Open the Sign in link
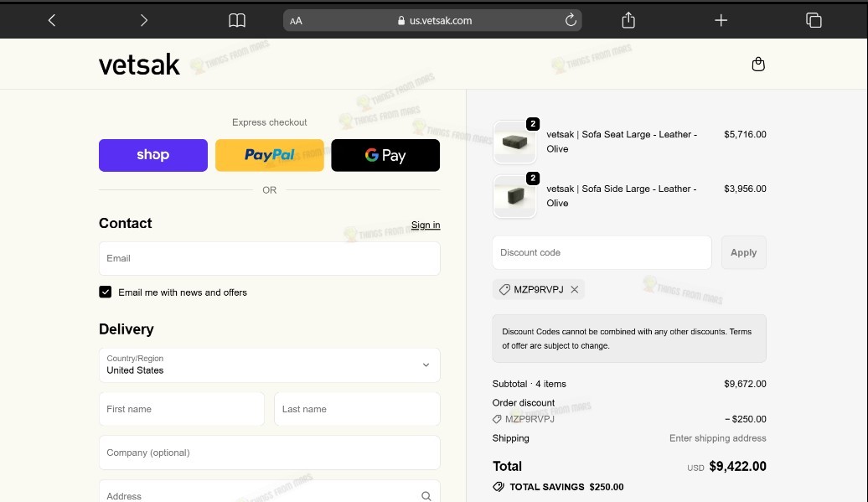Image resolution: width=868 pixels, height=502 pixels. 426,225
